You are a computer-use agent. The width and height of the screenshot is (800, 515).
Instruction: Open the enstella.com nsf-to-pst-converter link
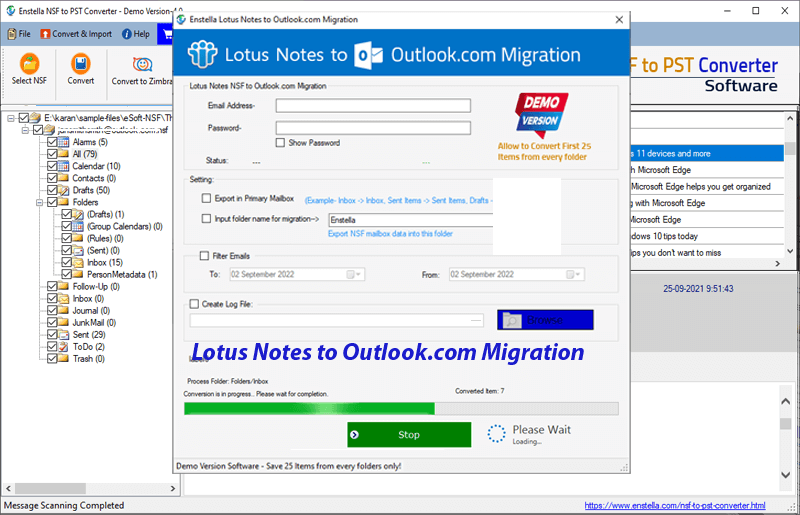[674, 505]
